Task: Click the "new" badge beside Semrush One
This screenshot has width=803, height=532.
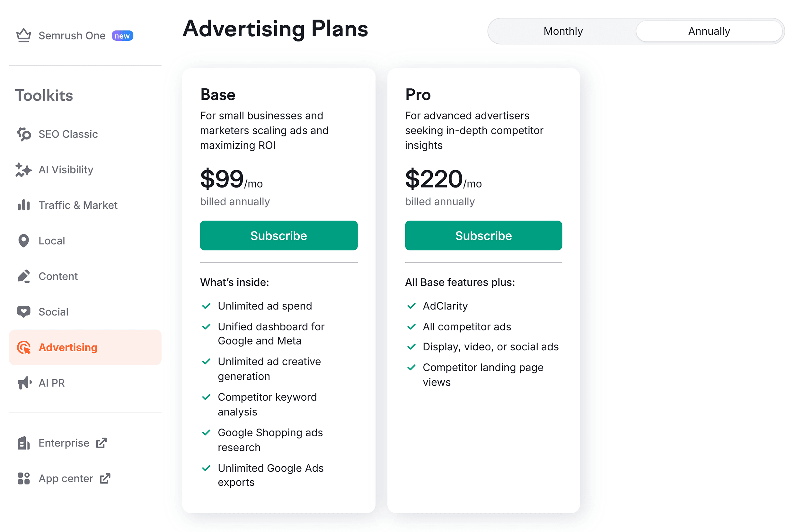Action: click(122, 35)
